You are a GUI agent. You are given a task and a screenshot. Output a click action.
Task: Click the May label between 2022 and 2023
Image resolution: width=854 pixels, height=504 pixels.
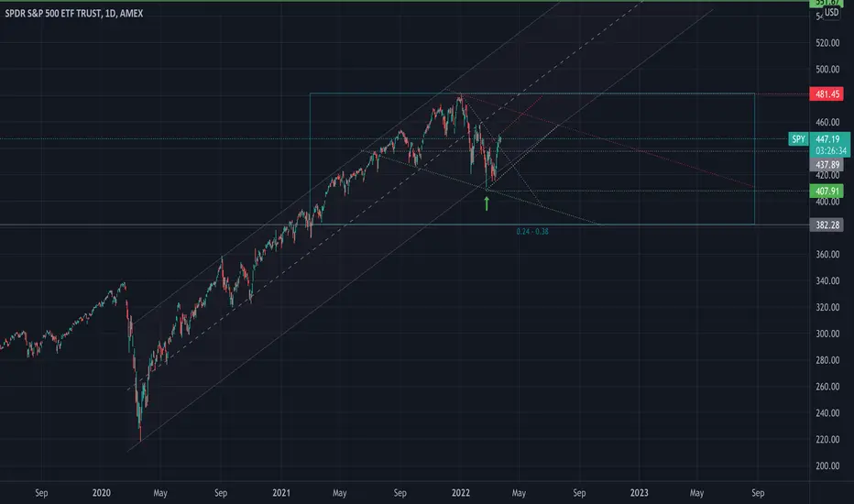click(519, 493)
